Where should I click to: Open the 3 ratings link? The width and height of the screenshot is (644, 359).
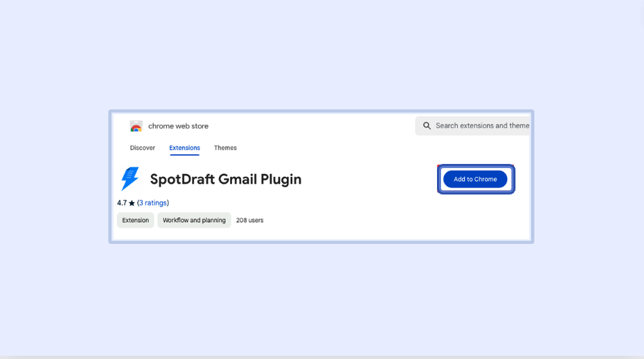click(x=153, y=203)
